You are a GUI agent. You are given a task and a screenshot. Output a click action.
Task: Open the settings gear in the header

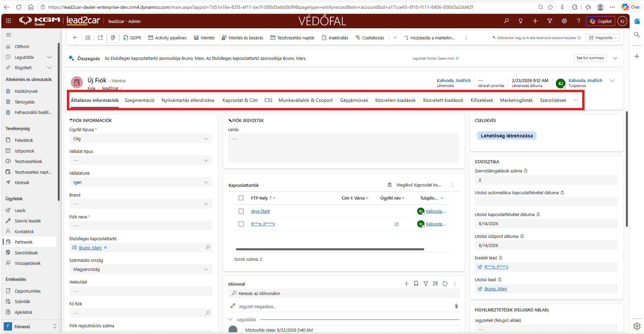[x=564, y=21]
